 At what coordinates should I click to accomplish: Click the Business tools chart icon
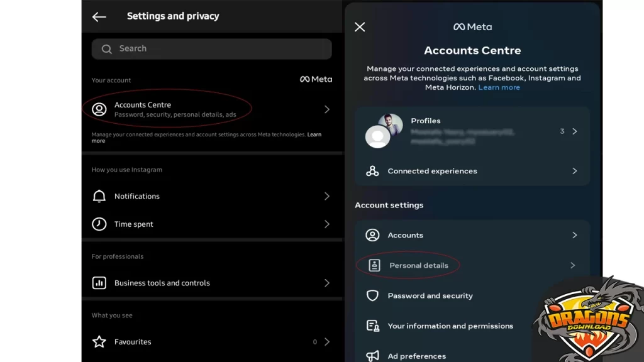[99, 283]
